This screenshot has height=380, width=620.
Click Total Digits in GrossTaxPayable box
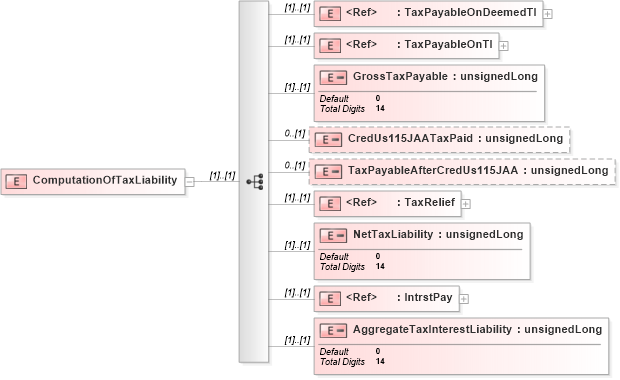coord(342,109)
